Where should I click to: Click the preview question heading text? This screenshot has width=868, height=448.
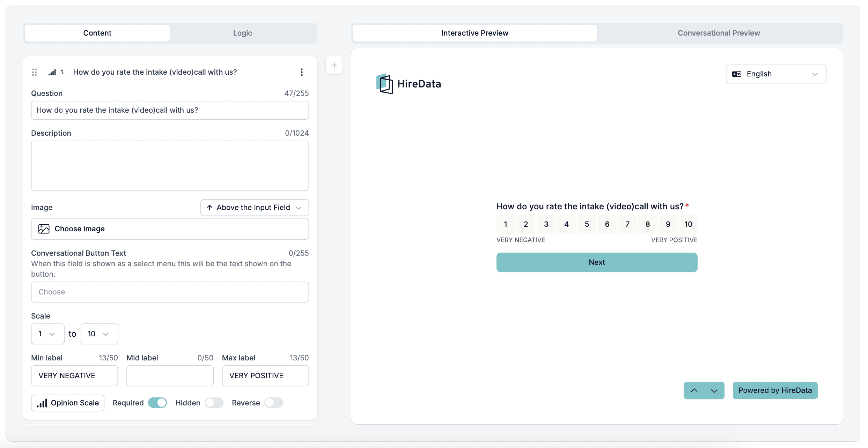point(590,207)
